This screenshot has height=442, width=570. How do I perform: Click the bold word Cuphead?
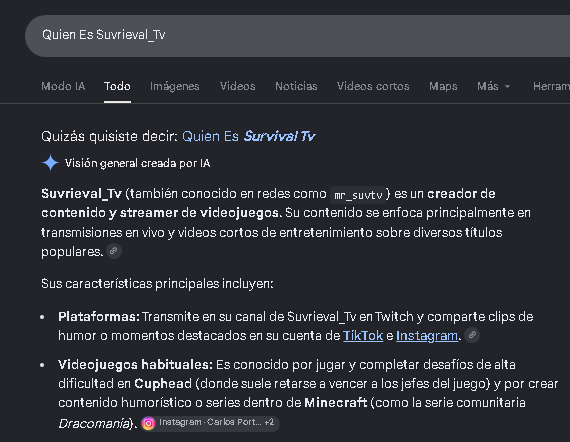pos(163,384)
